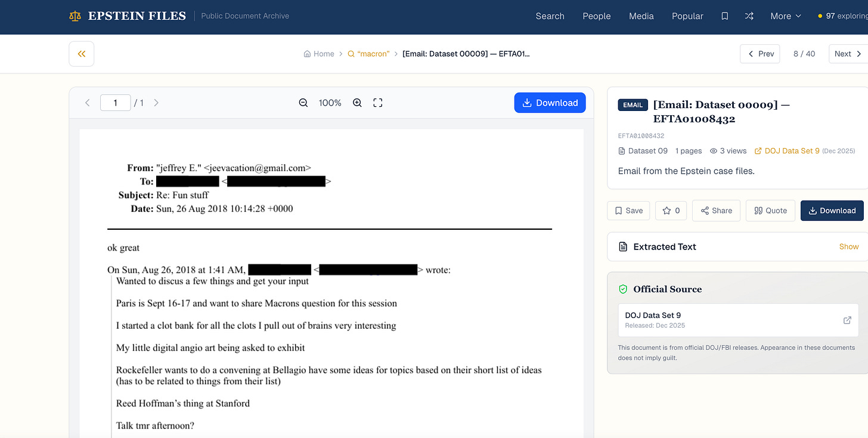Click the page number input field
The image size is (868, 438).
pyautogui.click(x=115, y=103)
